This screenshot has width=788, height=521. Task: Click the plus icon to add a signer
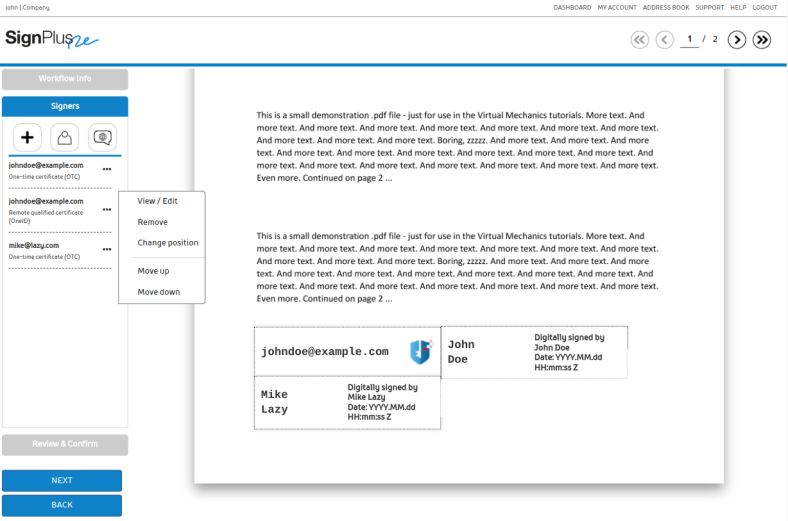[29, 137]
